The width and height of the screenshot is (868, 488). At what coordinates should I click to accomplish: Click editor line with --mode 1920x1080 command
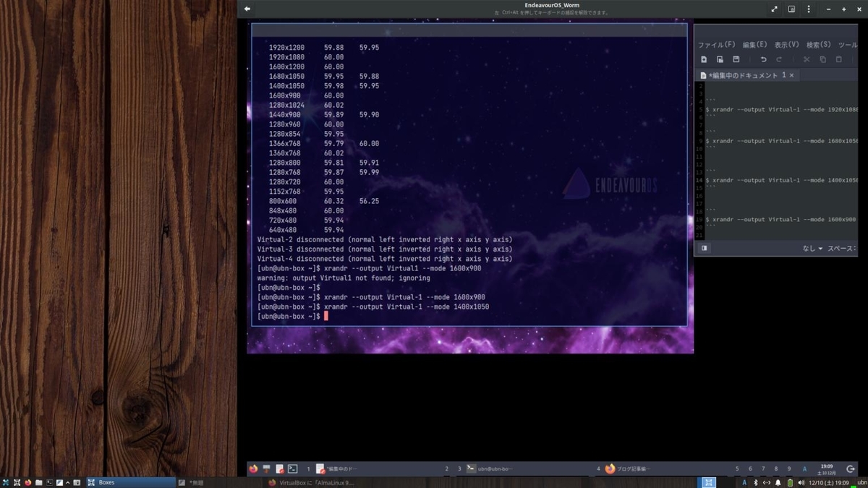781,110
